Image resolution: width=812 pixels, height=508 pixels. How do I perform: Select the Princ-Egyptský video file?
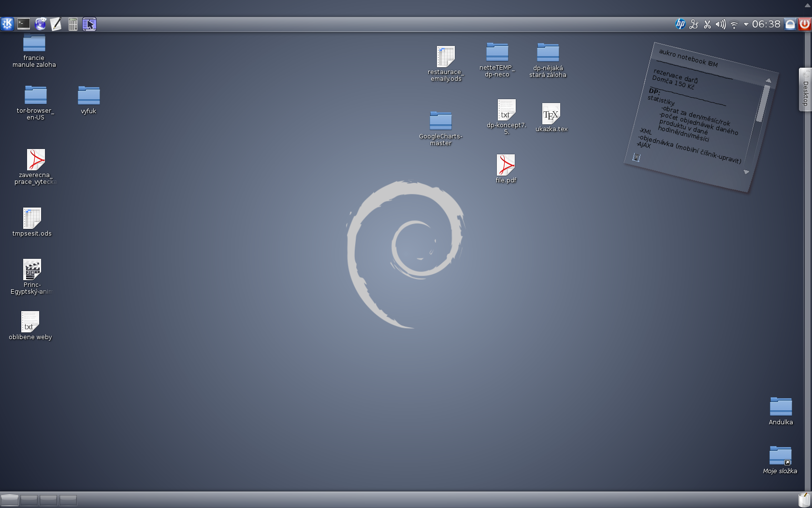(32, 277)
